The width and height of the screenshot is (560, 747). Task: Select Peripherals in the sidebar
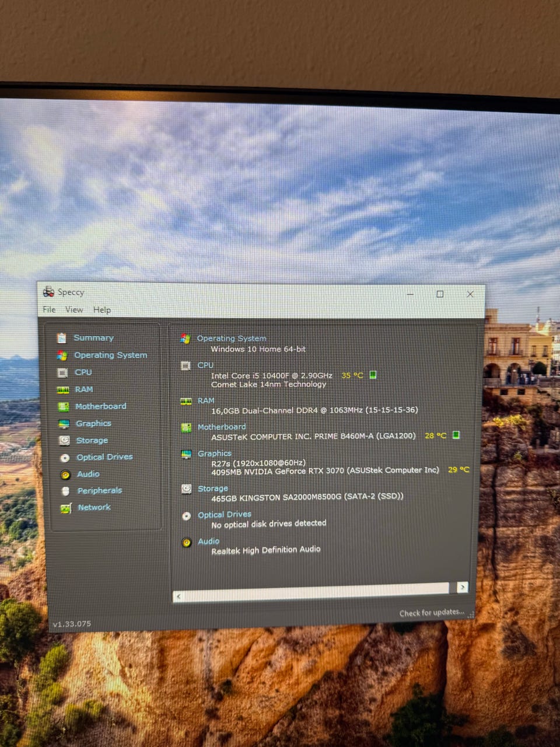(x=99, y=491)
